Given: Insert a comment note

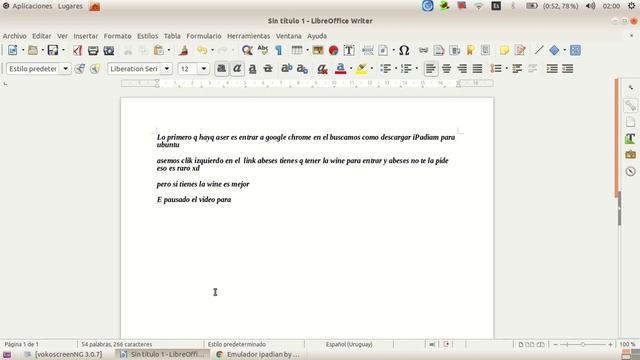Looking at the screenshot, I should click(x=504, y=50).
